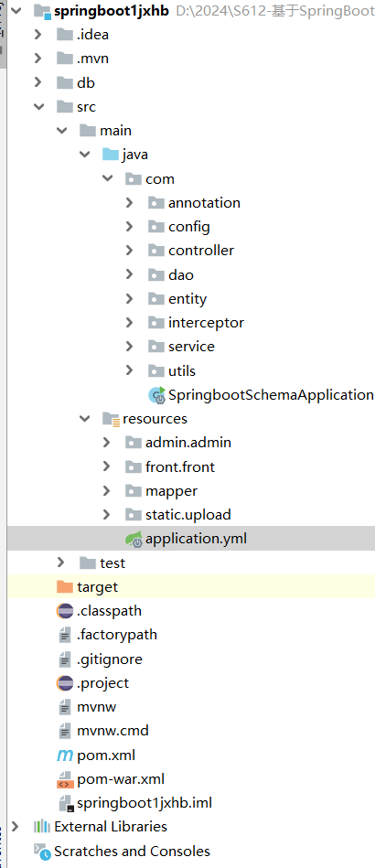
Task: Expand the front.front folder arrow
Action: tap(106, 466)
